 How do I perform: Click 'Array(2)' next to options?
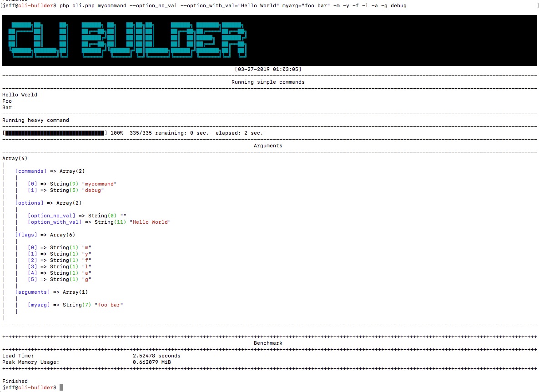pos(69,203)
